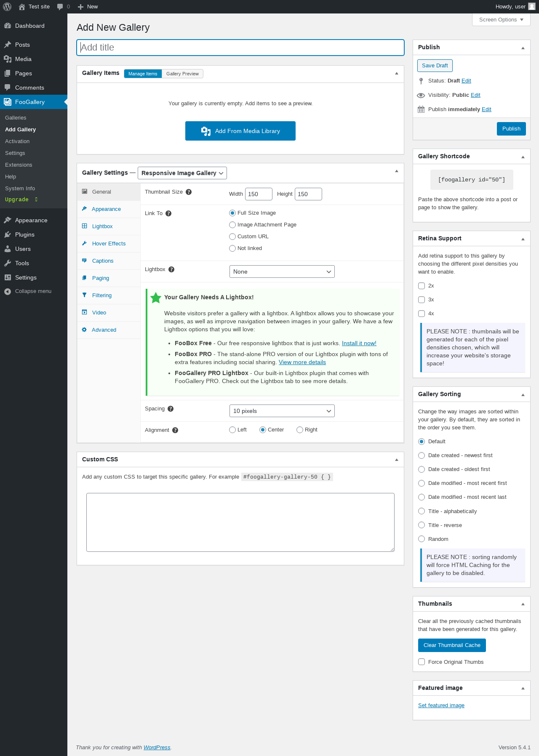
Task: Click Add From Media Library button
Action: [240, 131]
